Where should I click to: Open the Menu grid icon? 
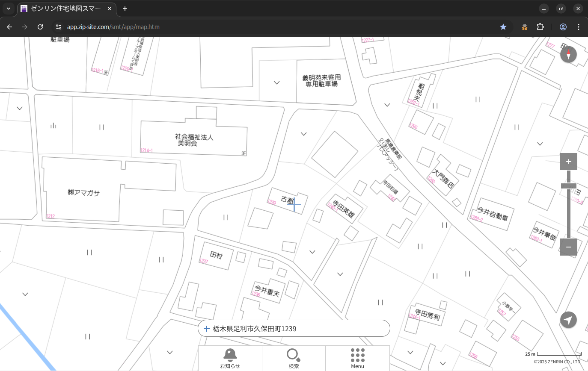coord(357,358)
